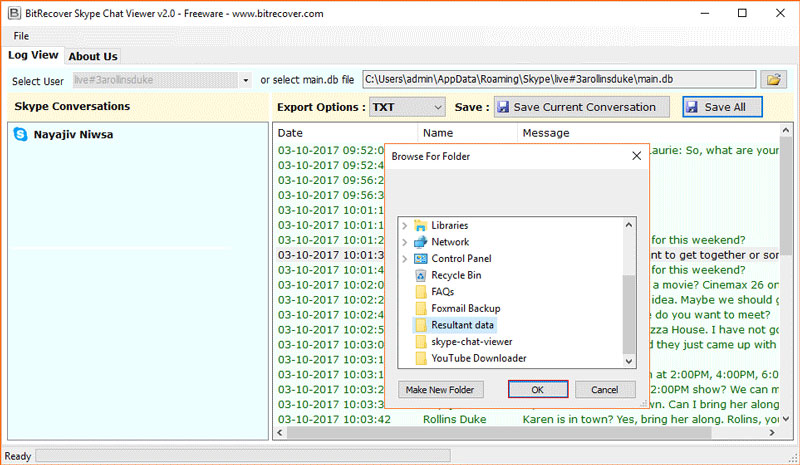Select Recycle Bin label in tree

click(x=456, y=275)
